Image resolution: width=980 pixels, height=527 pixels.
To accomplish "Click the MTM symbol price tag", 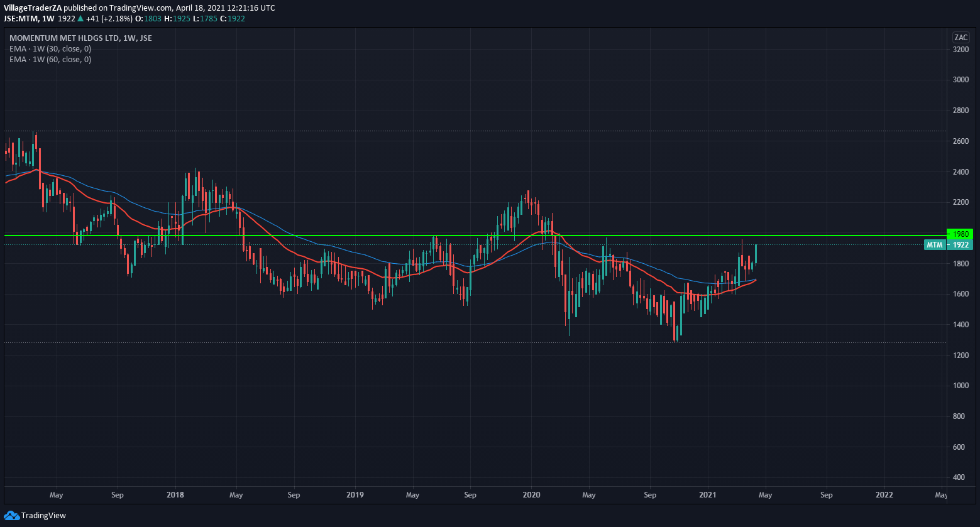I will click(934, 245).
